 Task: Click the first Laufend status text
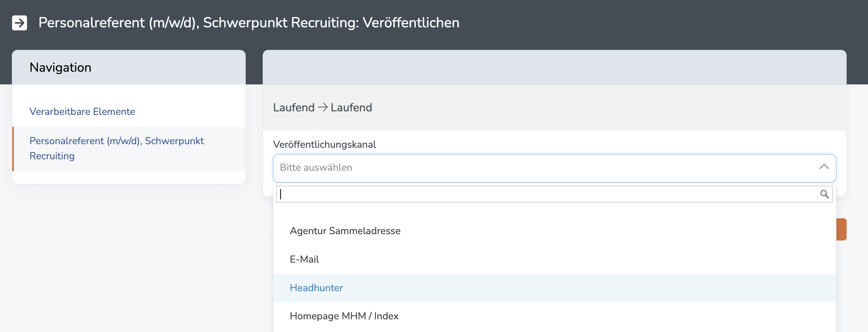(294, 107)
